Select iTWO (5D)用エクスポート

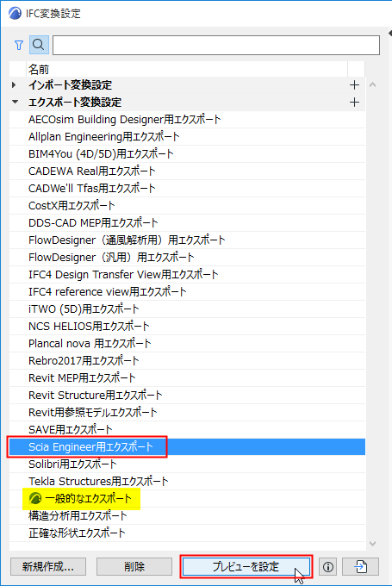[187, 309]
